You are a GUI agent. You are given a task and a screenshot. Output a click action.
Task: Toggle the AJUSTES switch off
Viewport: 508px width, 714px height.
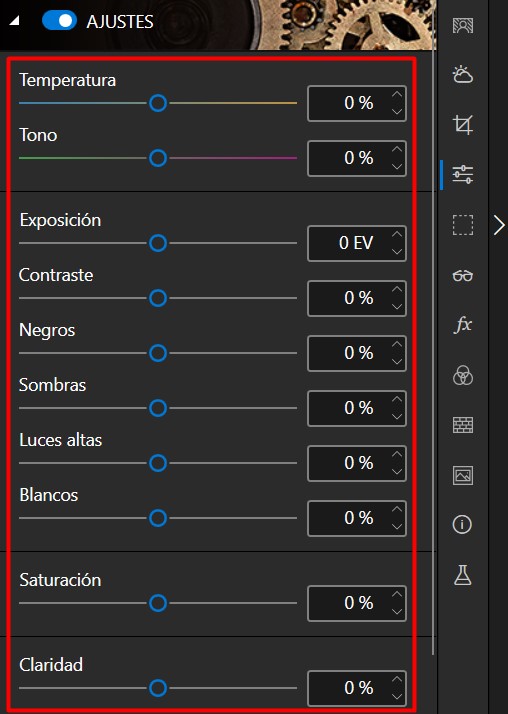[59, 20]
